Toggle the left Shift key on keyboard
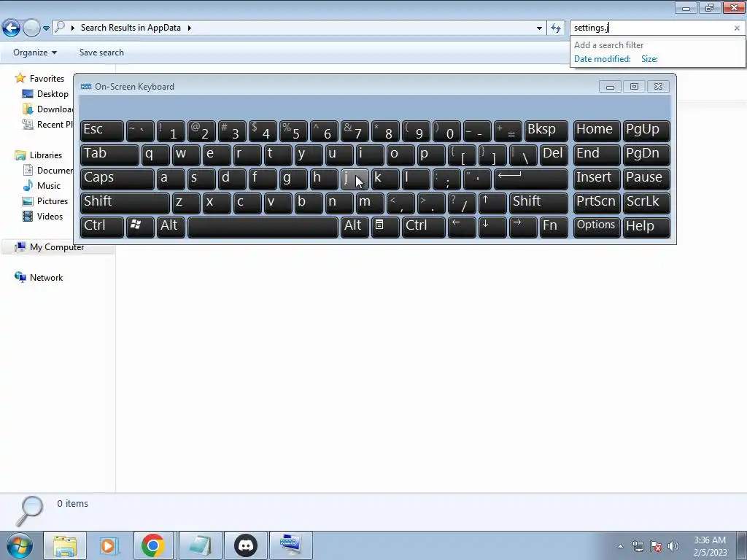Screen dimensions: 747x560 click(125, 203)
